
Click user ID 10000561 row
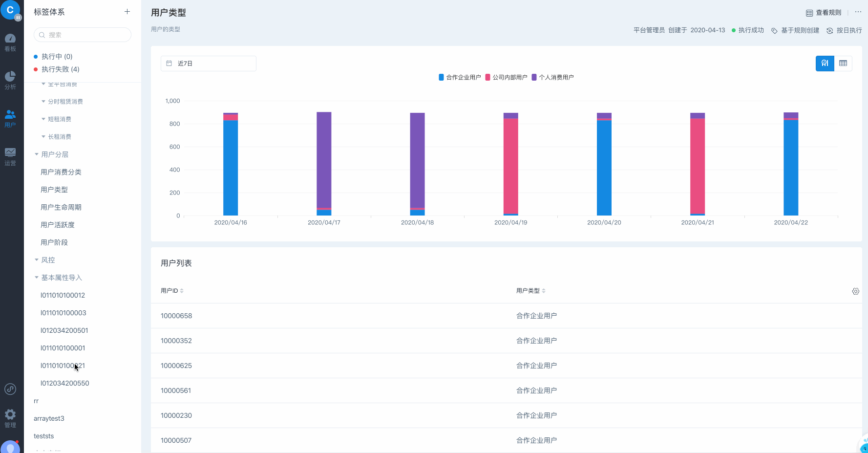pos(507,390)
